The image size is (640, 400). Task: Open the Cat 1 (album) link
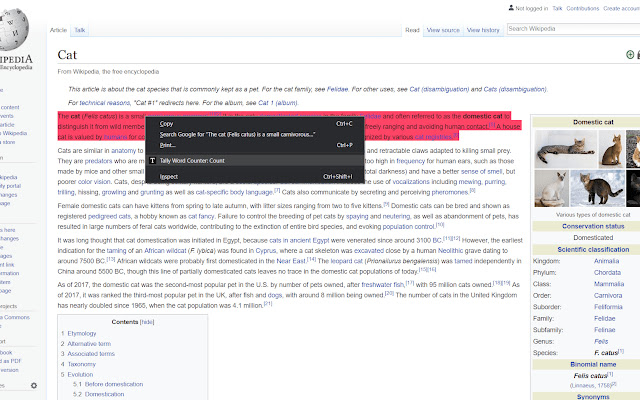pos(278,103)
